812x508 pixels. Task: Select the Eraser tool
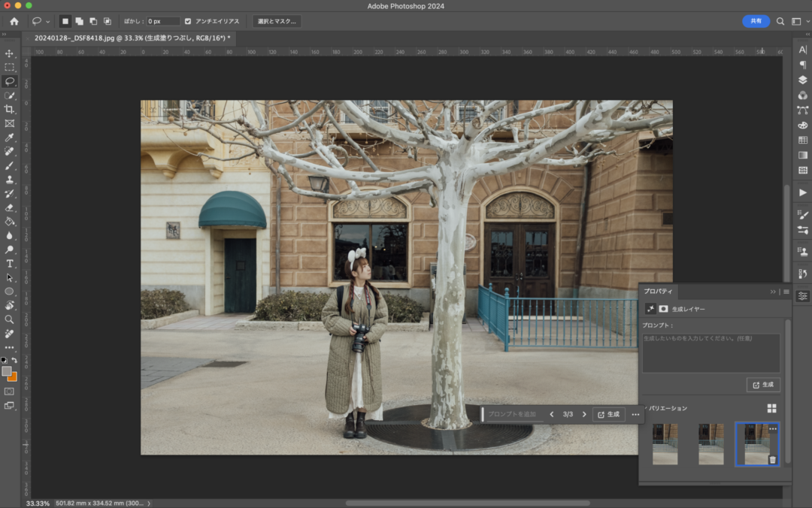[x=10, y=207]
